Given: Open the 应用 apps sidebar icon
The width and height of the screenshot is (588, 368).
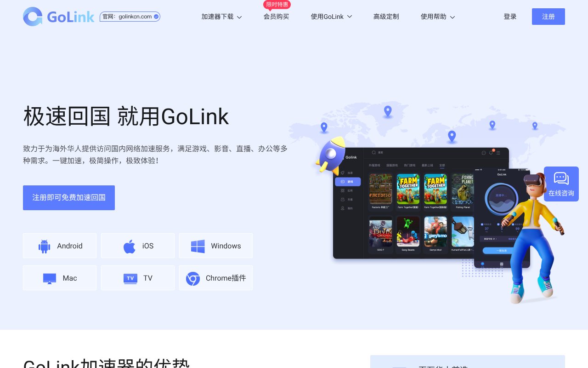Looking at the screenshot, I should (x=343, y=190).
